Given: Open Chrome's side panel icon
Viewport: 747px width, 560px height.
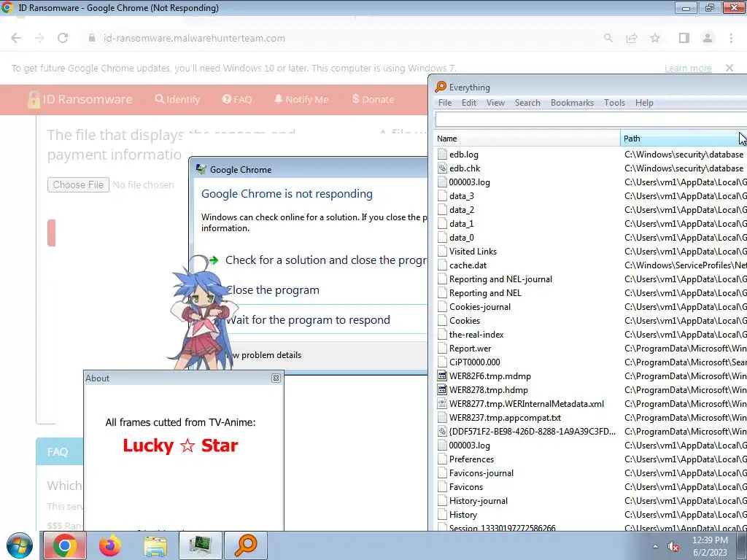Looking at the screenshot, I should coord(684,38).
